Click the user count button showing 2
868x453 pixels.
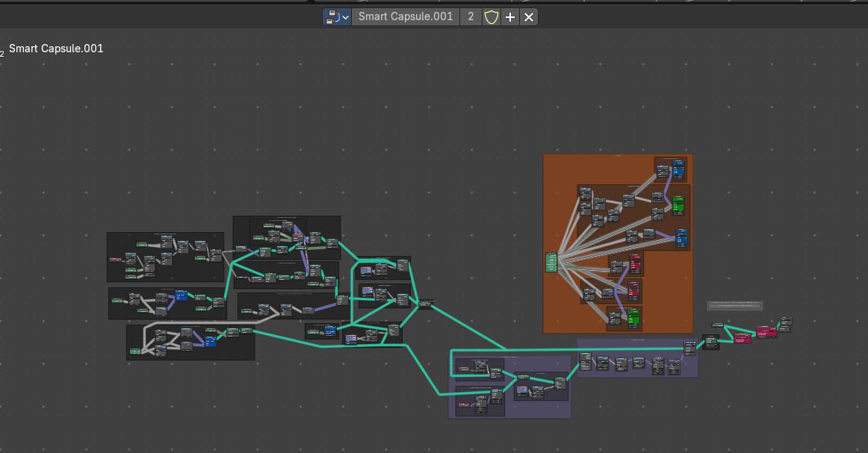coord(471,16)
